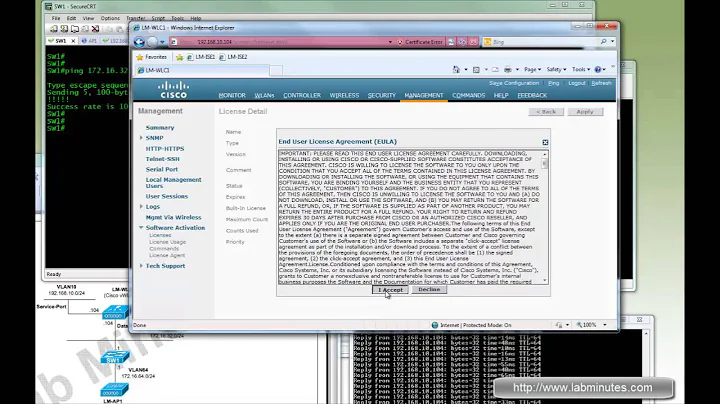The image size is (720, 404).
Task: Click the Logout link
Action: pyautogui.click(x=577, y=83)
